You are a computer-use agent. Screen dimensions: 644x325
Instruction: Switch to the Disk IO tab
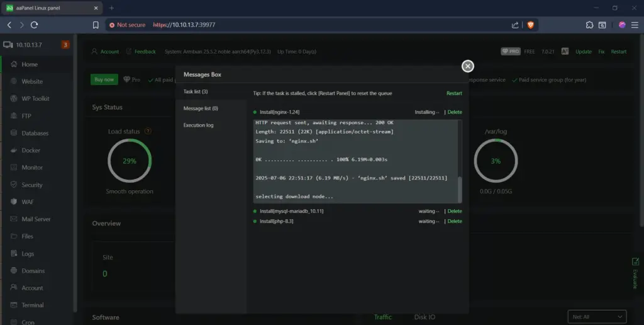coord(425,317)
